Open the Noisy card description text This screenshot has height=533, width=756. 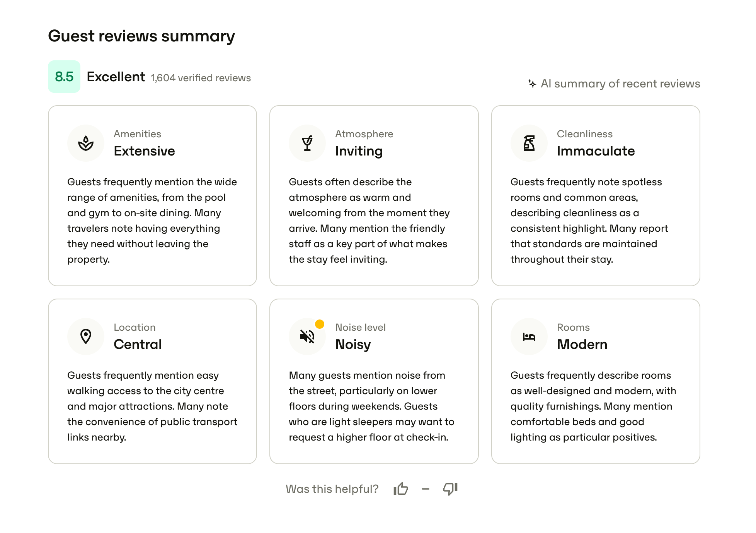[372, 406]
